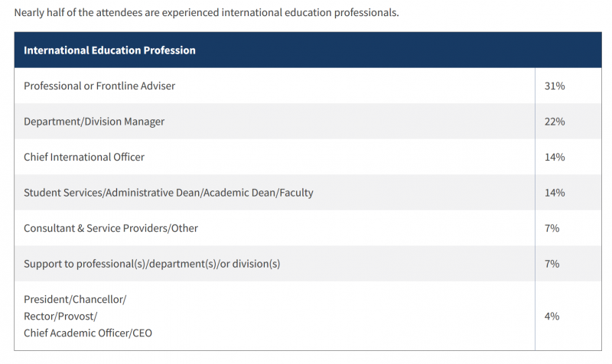Image resolution: width=612 pixels, height=364 pixels.
Task: Select the Professional or Frontline Adviser row label
Action: [99, 86]
